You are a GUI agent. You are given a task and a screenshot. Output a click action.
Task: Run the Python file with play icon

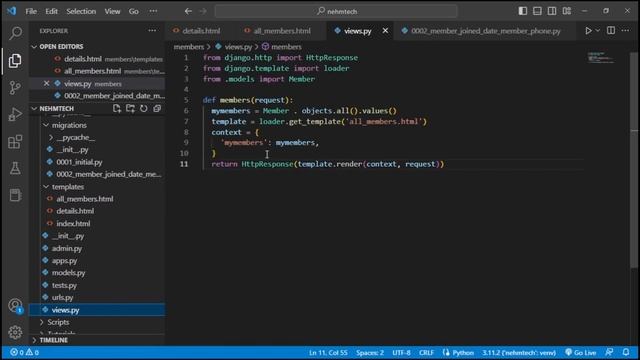(588, 31)
